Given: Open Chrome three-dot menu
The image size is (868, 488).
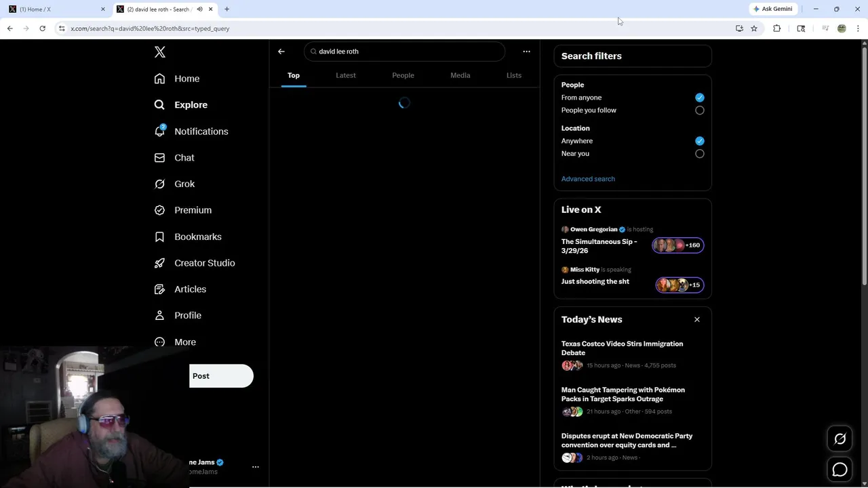Looking at the screenshot, I should point(859,28).
